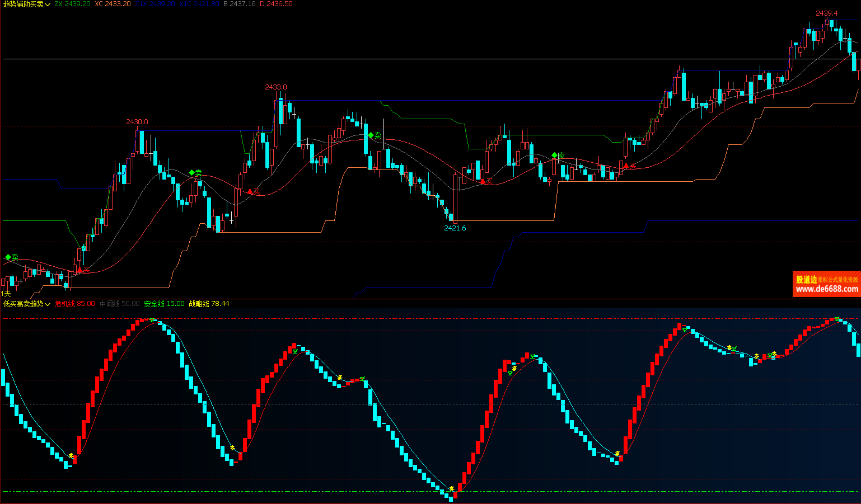This screenshot has width=861, height=504.
Task: Click the 2421.6 low price label
Action: [455, 228]
